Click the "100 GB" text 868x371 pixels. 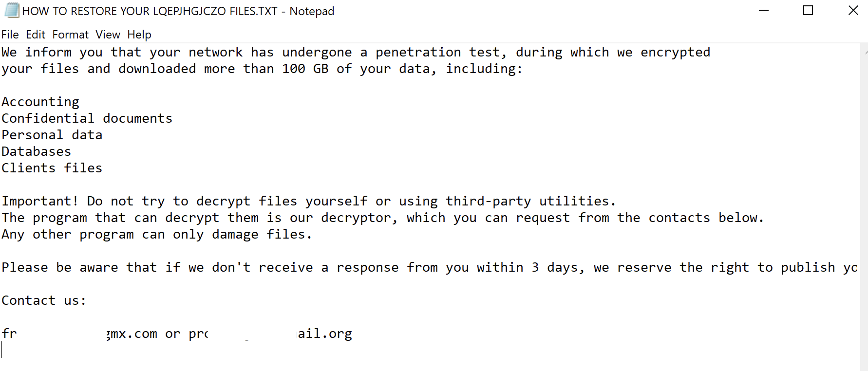[305, 69]
